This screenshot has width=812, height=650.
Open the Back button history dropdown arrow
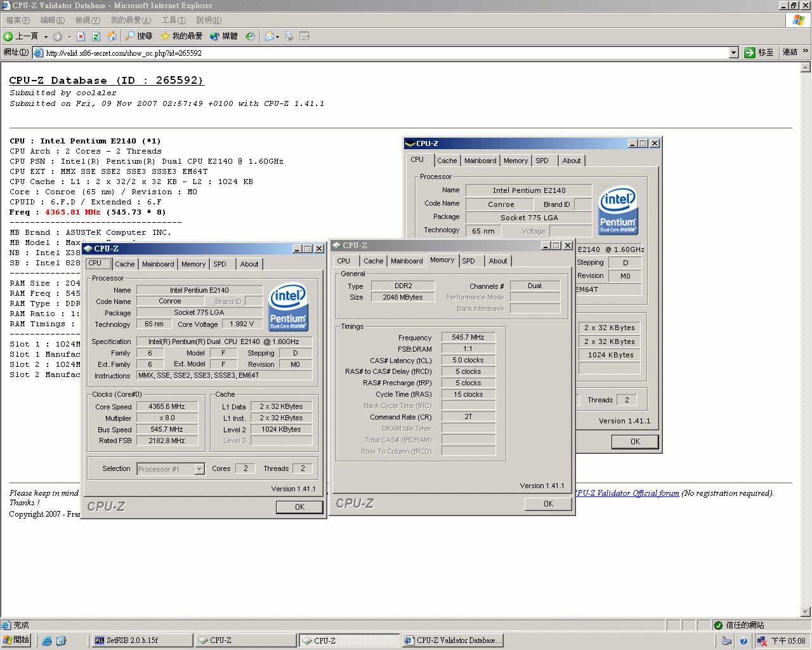click(x=46, y=36)
